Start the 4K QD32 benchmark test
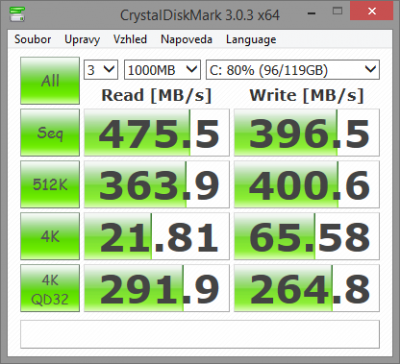Screen dimensions: 400x364 (x=50, y=288)
